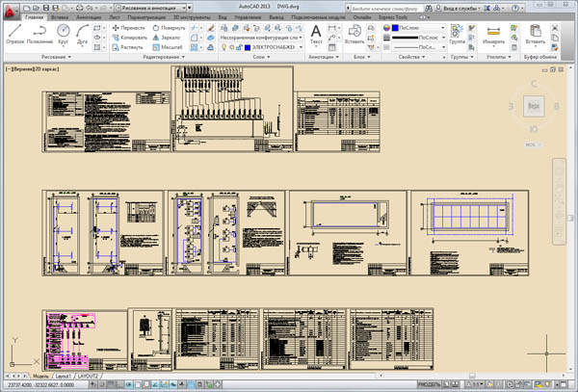Toggle the light bulb layer visibility icon
Image resolution: width=578 pixels, height=392 pixels.
[224, 47]
